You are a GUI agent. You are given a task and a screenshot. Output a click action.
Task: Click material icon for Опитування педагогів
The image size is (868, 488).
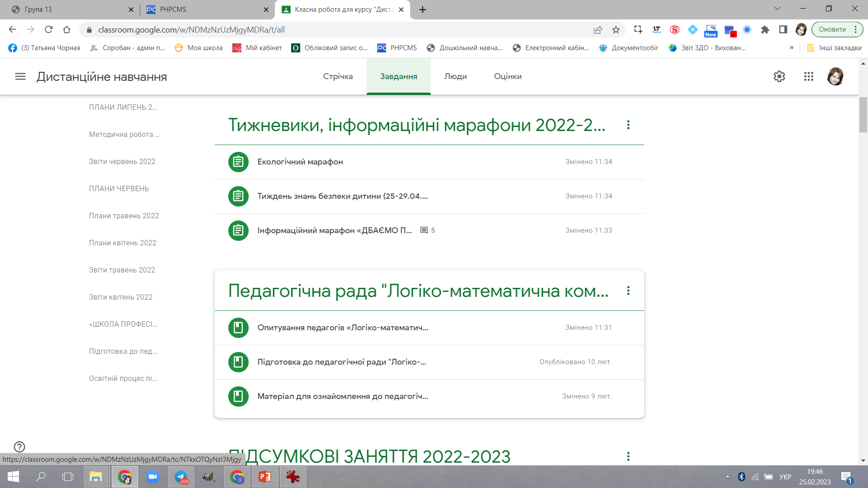pos(238,328)
